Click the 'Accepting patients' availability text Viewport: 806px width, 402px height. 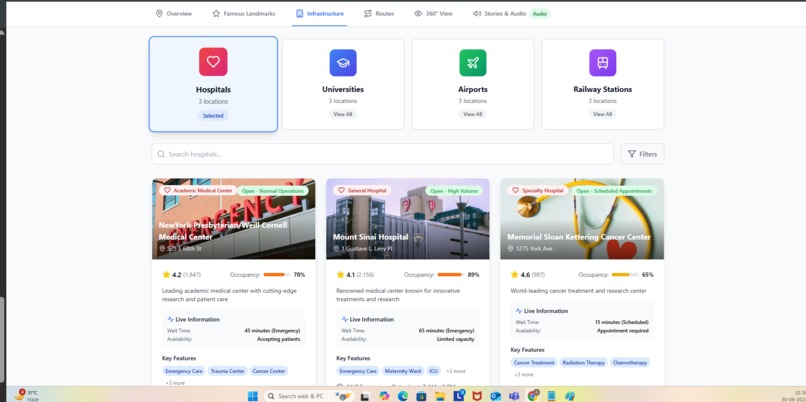click(x=279, y=339)
